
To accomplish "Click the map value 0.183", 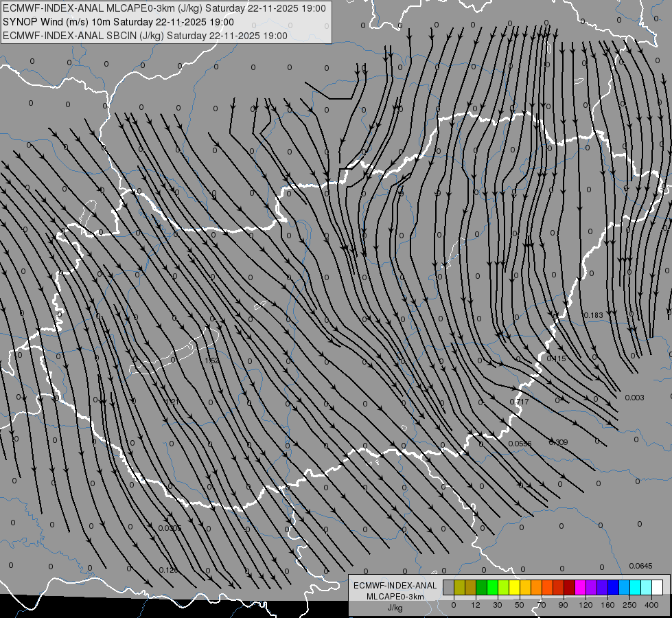I will point(594,315).
